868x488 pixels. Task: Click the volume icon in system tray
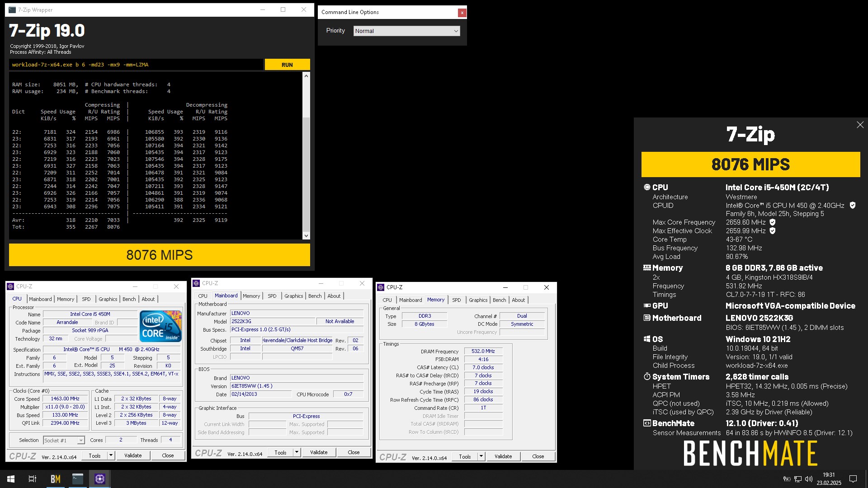coord(809,479)
